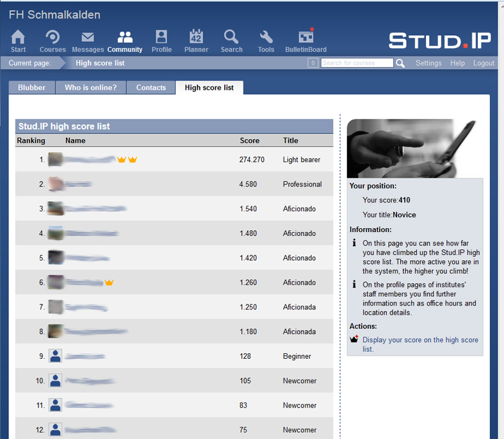This screenshot has height=439, width=504.
Task: Click crown icon before Display your score
Action: point(354,339)
